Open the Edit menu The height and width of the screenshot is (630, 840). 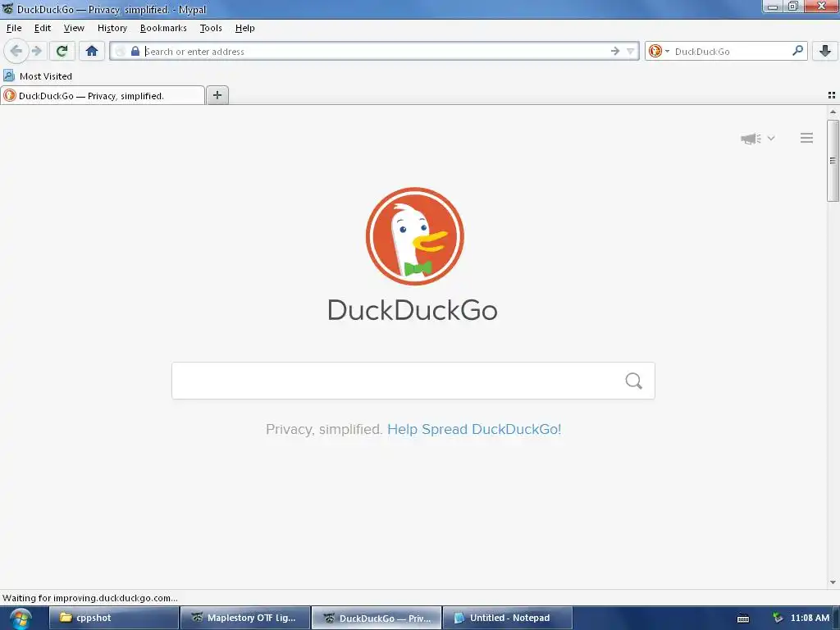click(x=43, y=28)
